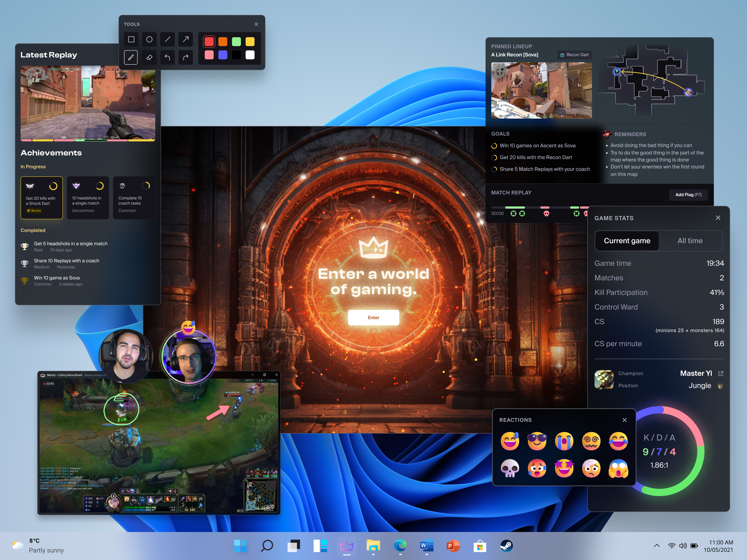Screen dimensions: 747x560
Task: Click the Undo icon in the Tools palette
Action: (167, 57)
